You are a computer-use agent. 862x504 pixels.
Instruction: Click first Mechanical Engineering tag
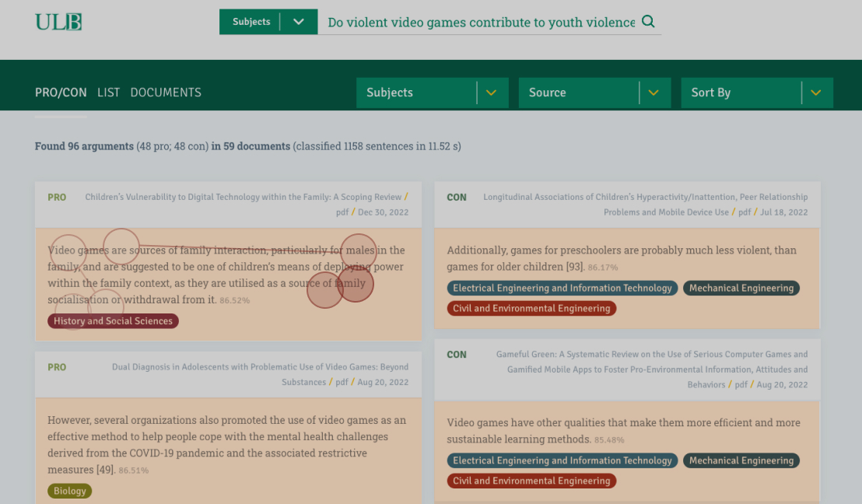click(741, 289)
